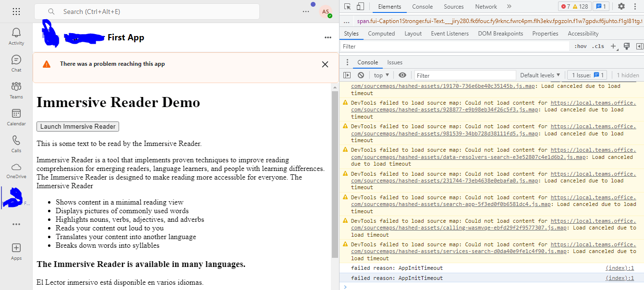Image resolution: width=644 pixels, height=290 pixels.
Task: Switch to the Elements panel tab
Action: click(x=389, y=7)
